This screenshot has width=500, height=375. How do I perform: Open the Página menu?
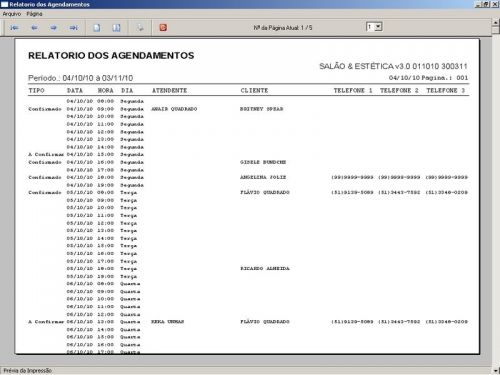pyautogui.click(x=34, y=14)
